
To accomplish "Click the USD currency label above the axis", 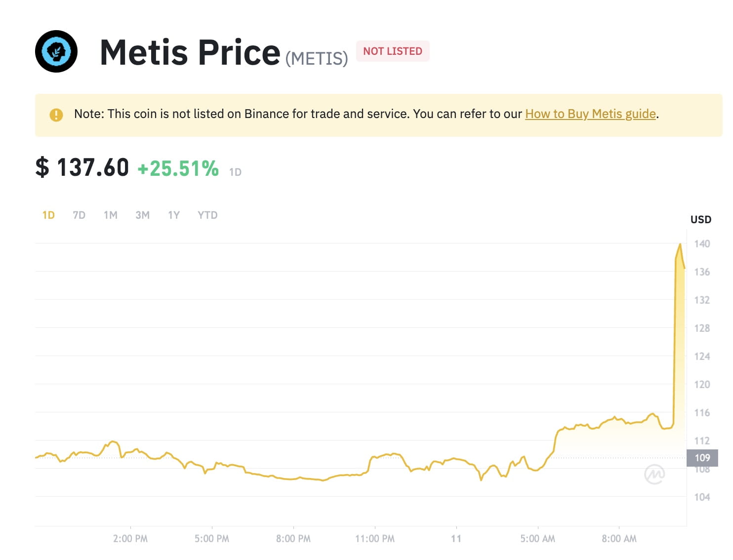I will (700, 219).
